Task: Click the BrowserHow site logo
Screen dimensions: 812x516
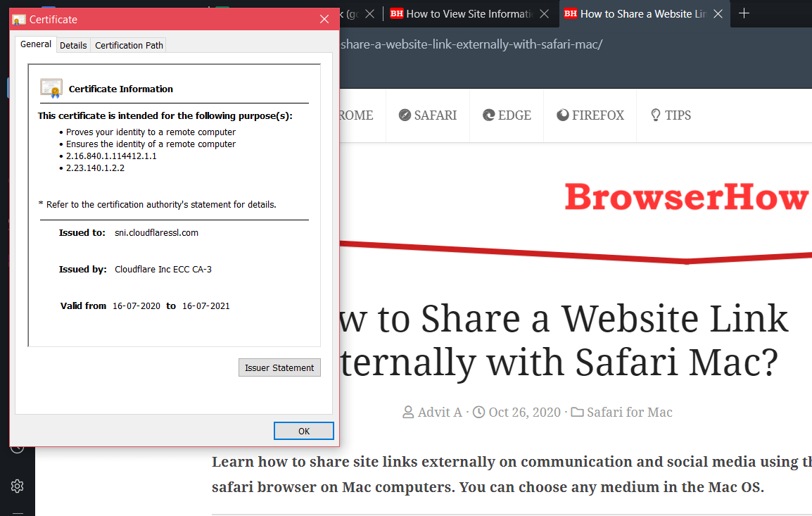Action: 686,197
